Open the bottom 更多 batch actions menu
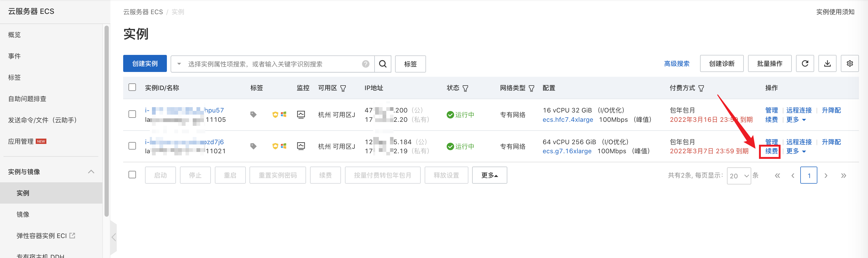This screenshot has width=868, height=258. [489, 175]
